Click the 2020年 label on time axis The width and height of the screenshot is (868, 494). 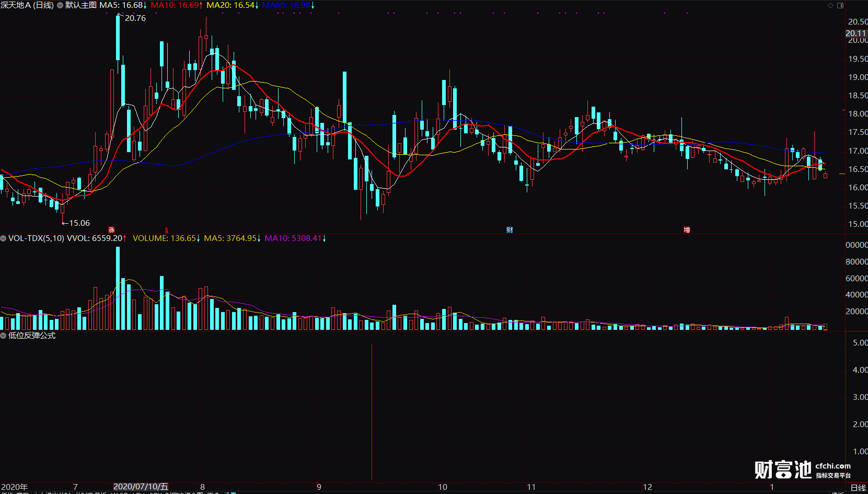pos(15,487)
